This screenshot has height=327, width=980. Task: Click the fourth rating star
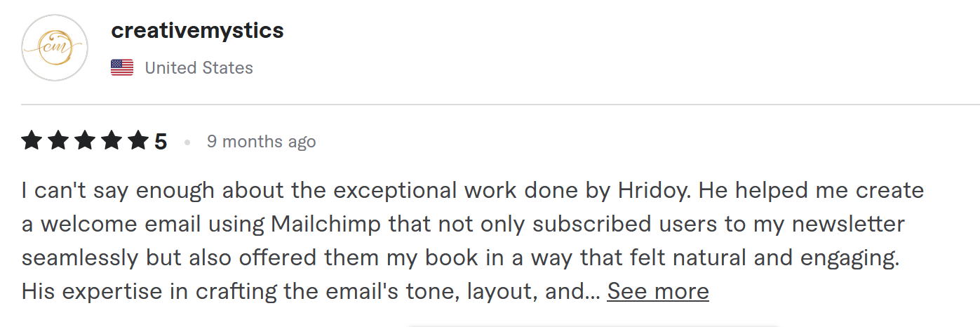tap(112, 141)
